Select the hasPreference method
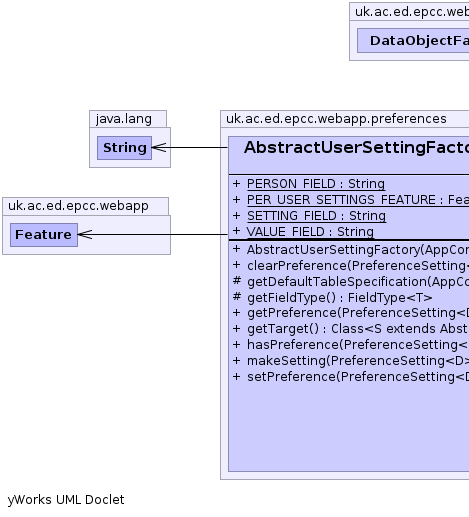The width and height of the screenshot is (469, 517). 358,345
